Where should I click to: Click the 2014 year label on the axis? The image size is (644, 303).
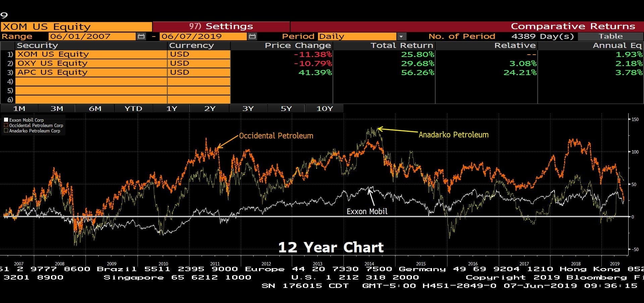pos(369,264)
